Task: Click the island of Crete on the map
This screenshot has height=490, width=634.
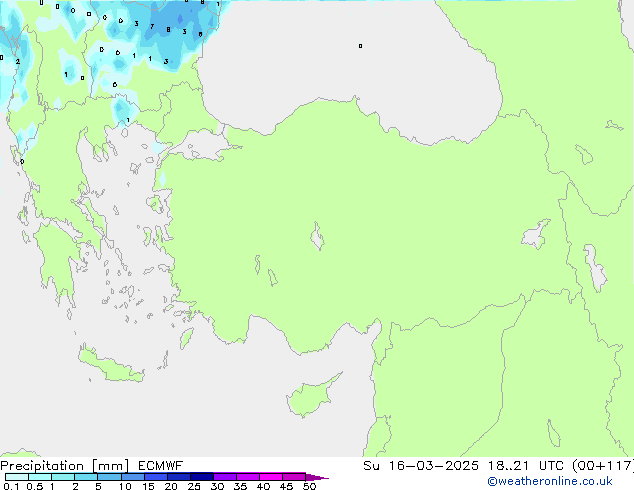Action: pyautogui.click(x=111, y=366)
